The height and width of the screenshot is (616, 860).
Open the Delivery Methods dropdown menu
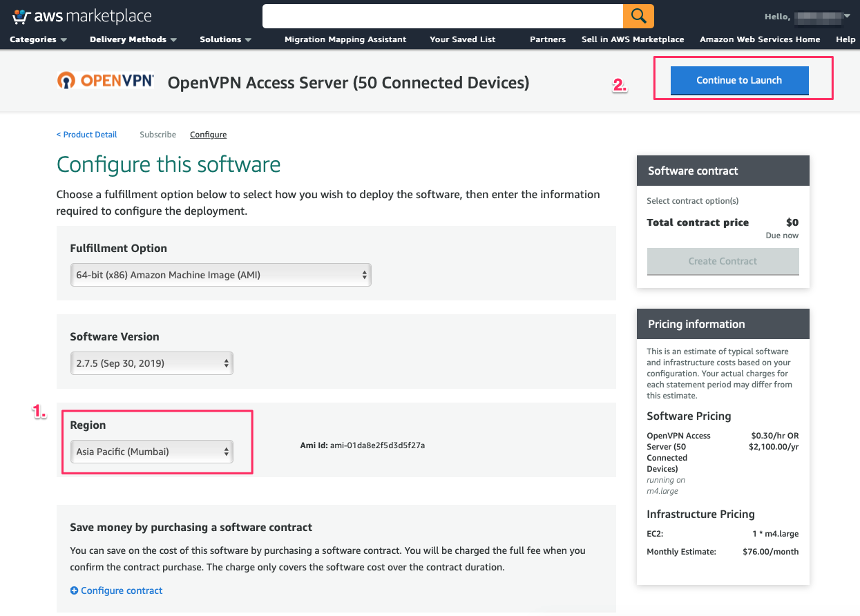point(133,39)
